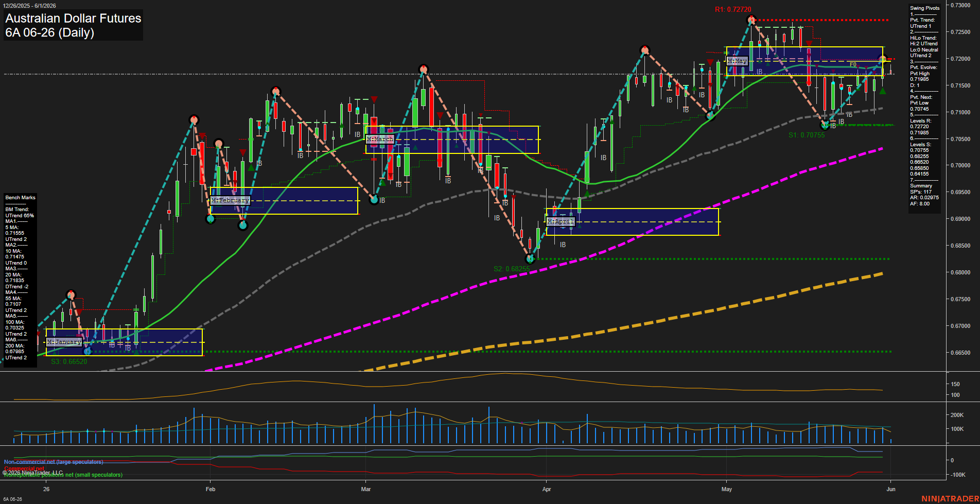Select the swing pivot low marker near S1 label

pyautogui.click(x=825, y=125)
